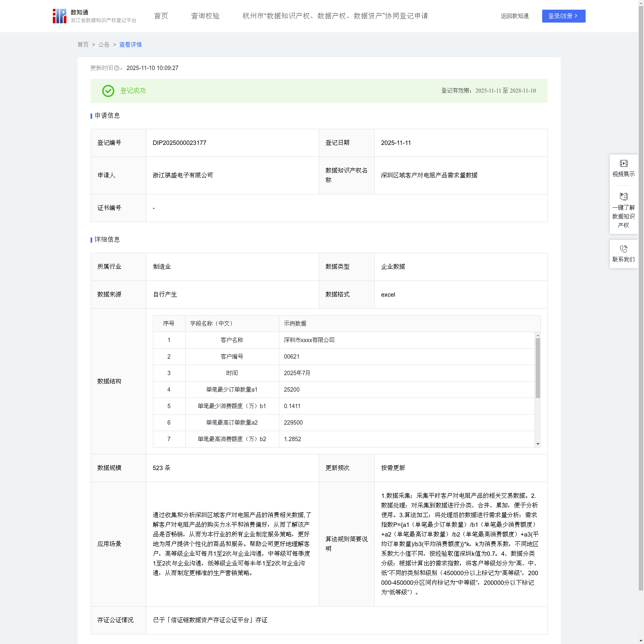Go to 公告 in the breadcrumb
Image resolution: width=644 pixels, height=644 pixels.
pos(104,45)
